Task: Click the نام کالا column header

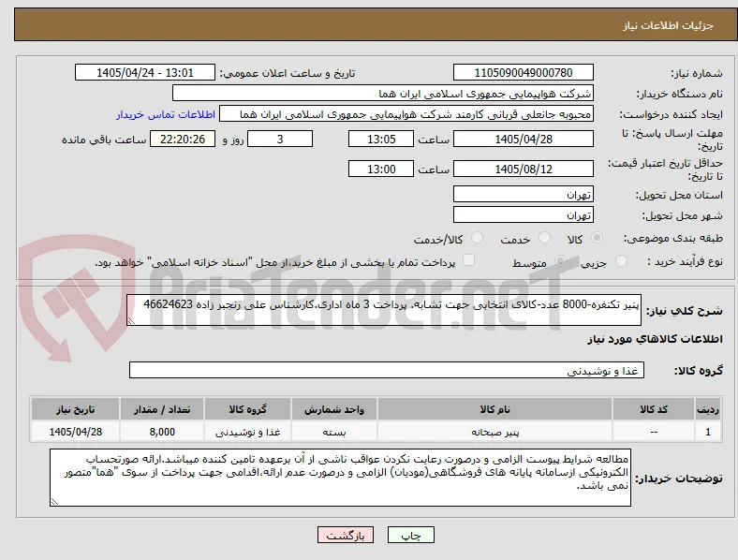Action: [x=494, y=409]
